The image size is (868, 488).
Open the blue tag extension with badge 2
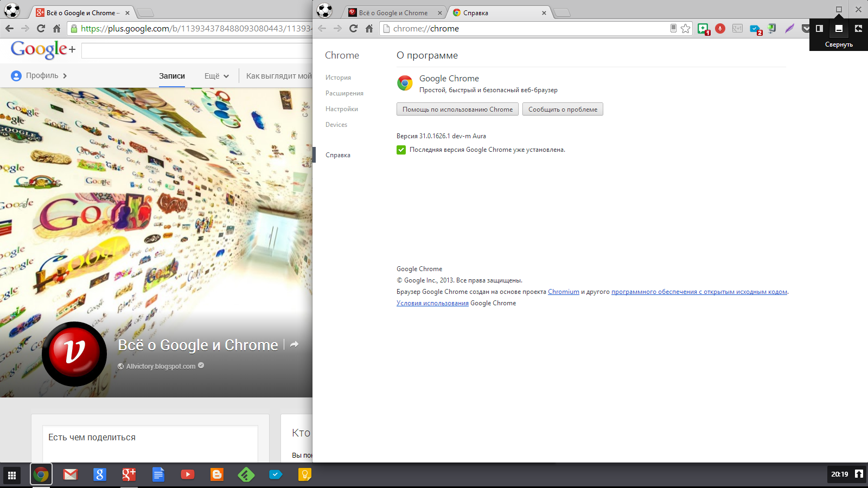click(x=755, y=29)
